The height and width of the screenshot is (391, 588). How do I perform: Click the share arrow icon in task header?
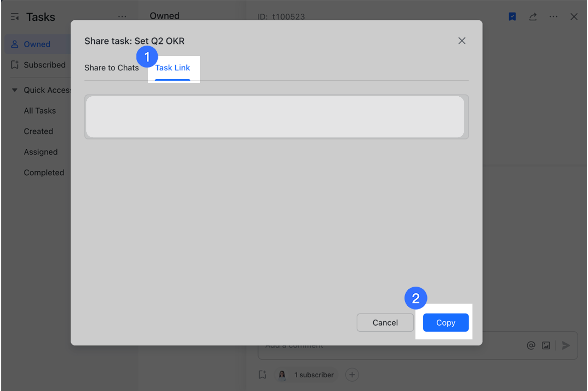[x=533, y=17]
